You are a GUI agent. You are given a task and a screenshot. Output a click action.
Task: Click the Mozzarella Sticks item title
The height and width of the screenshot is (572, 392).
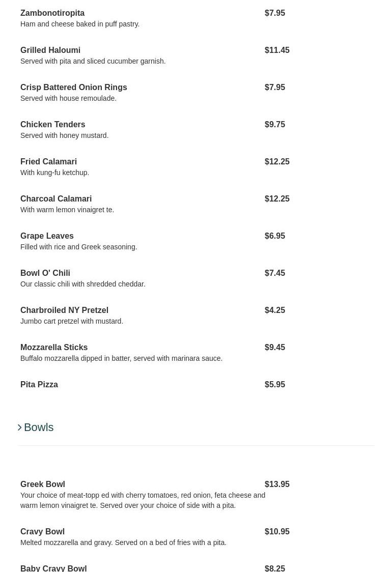click(54, 348)
